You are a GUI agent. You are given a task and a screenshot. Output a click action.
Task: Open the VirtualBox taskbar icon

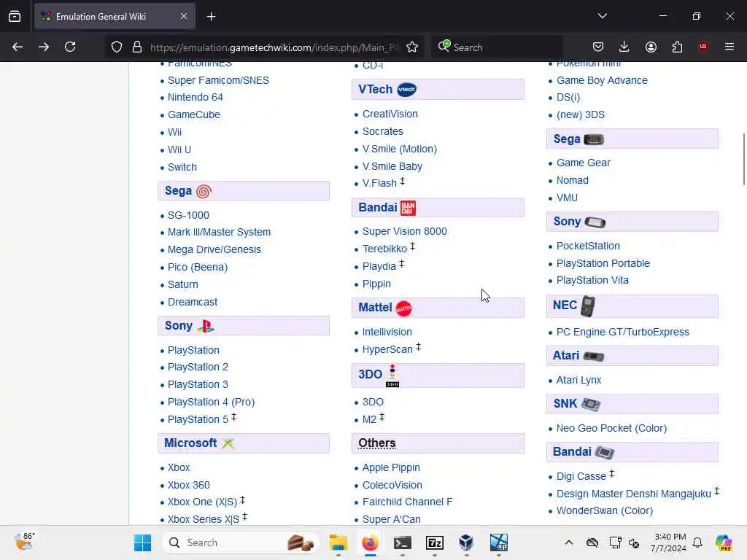466,542
